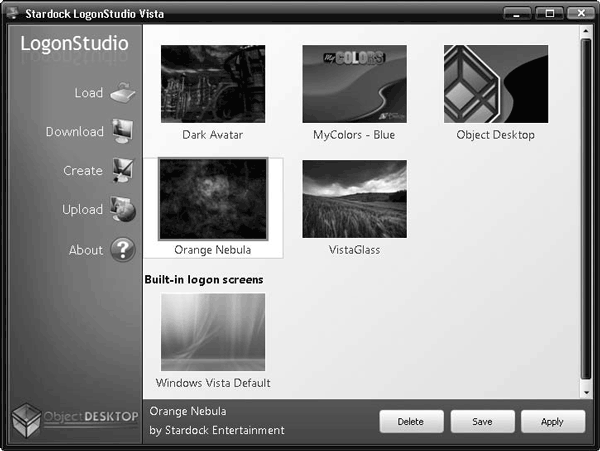This screenshot has width=600, height=451.
Task: Open the Create menu label
Action: [83, 171]
